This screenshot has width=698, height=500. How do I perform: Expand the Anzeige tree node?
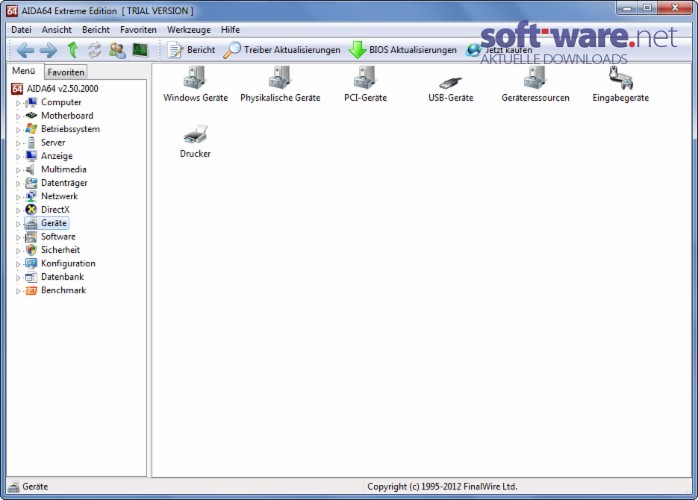pos(18,156)
